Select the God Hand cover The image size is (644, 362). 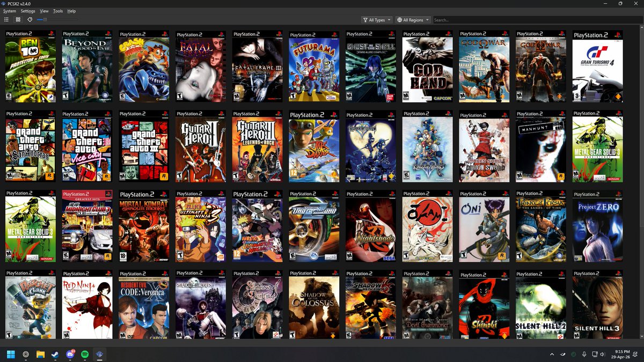428,67
